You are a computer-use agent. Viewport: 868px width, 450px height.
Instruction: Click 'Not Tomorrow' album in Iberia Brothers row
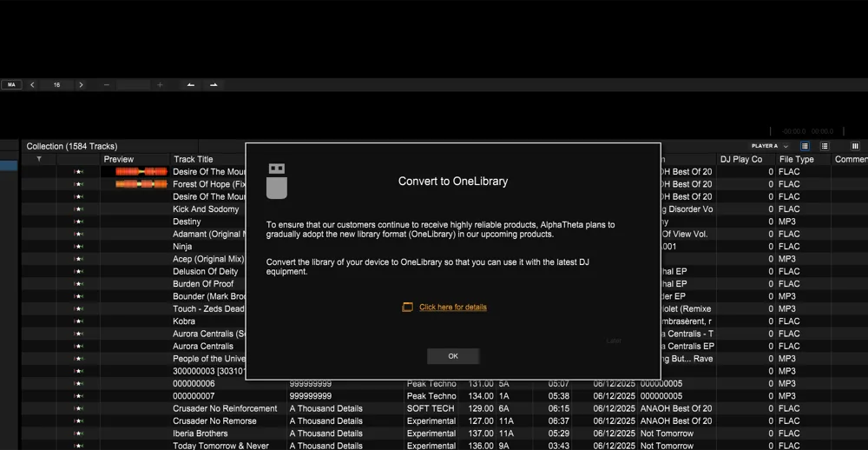[667, 433]
